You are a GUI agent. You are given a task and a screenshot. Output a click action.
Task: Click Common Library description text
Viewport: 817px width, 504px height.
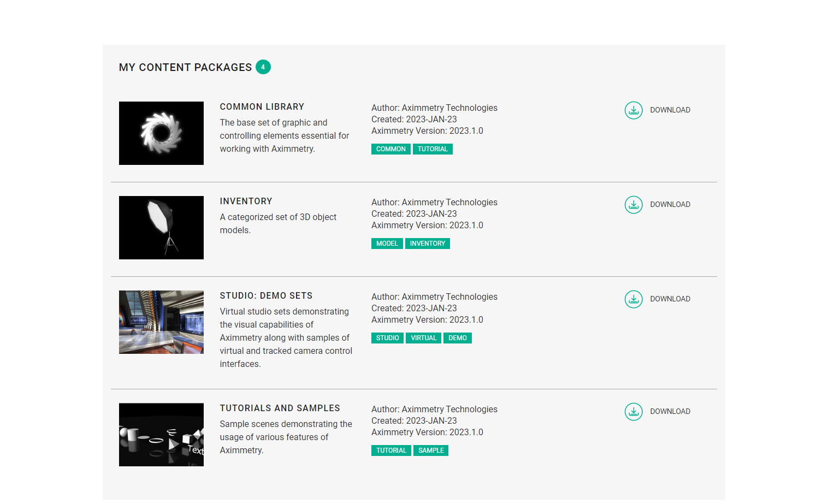tap(285, 136)
